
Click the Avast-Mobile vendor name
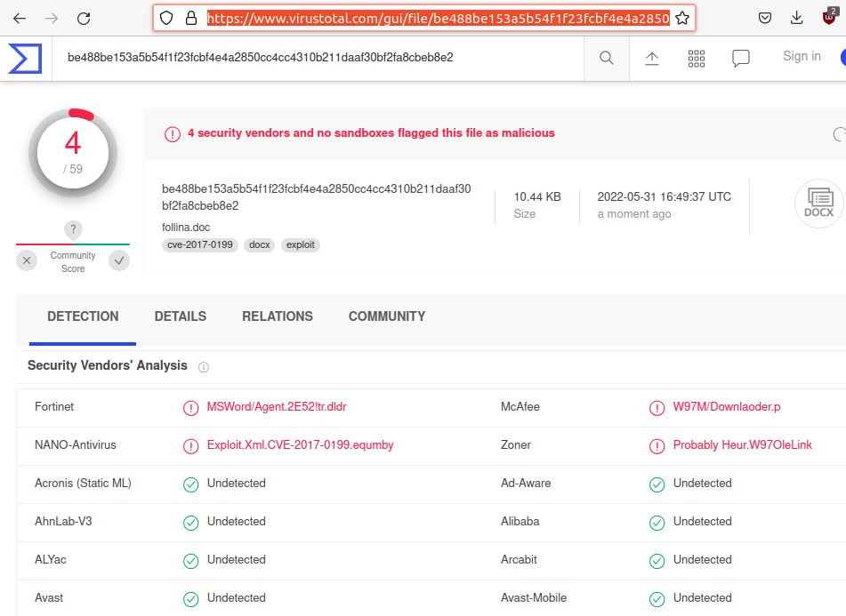(x=534, y=598)
